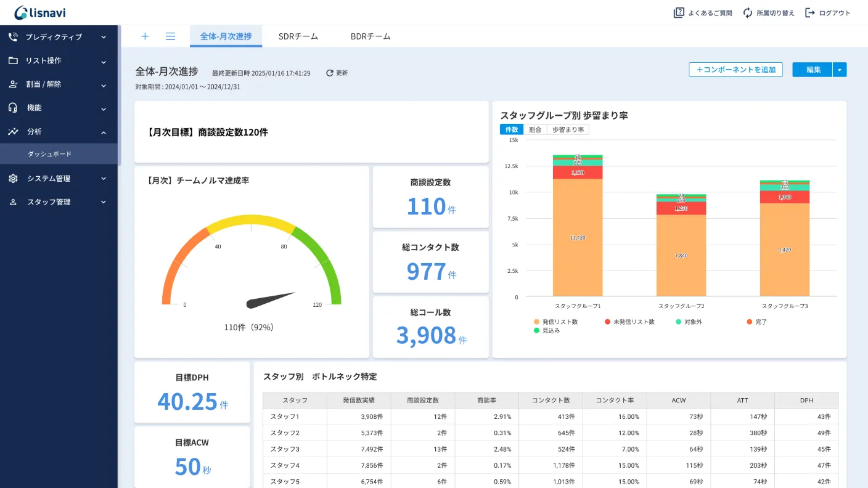Click the システム管理 gear icon
Screen dimensions: 868x488
pyautogui.click(x=13, y=179)
